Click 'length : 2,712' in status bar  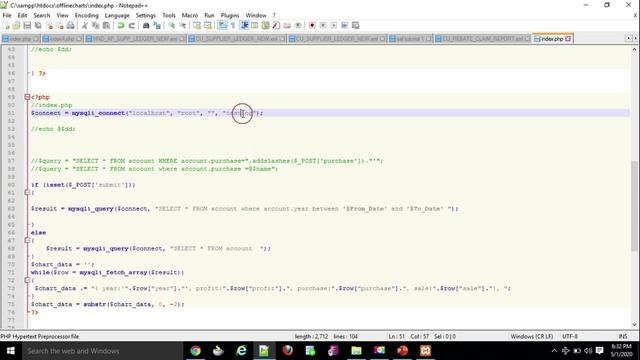tap(311, 336)
